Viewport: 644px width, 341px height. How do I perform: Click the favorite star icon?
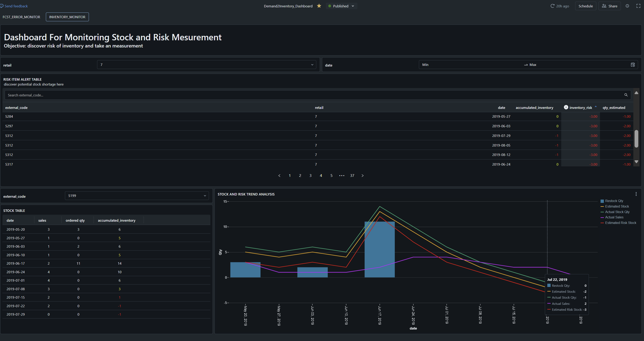(x=319, y=6)
